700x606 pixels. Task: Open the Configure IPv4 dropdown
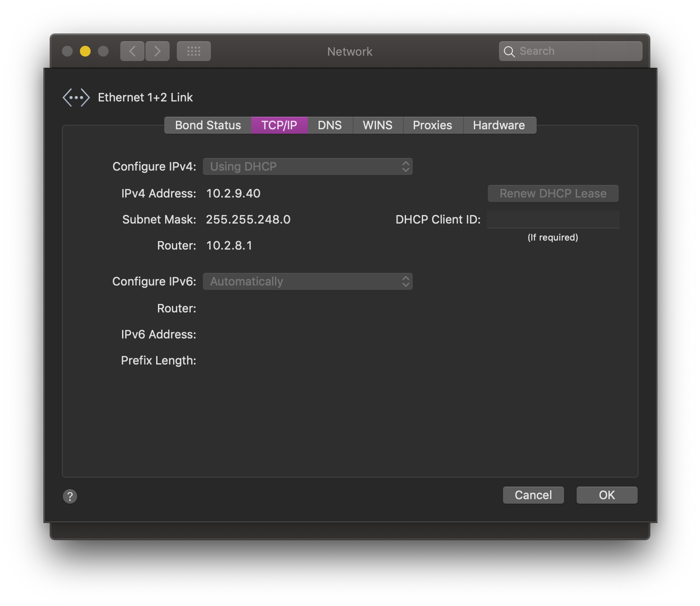click(307, 167)
